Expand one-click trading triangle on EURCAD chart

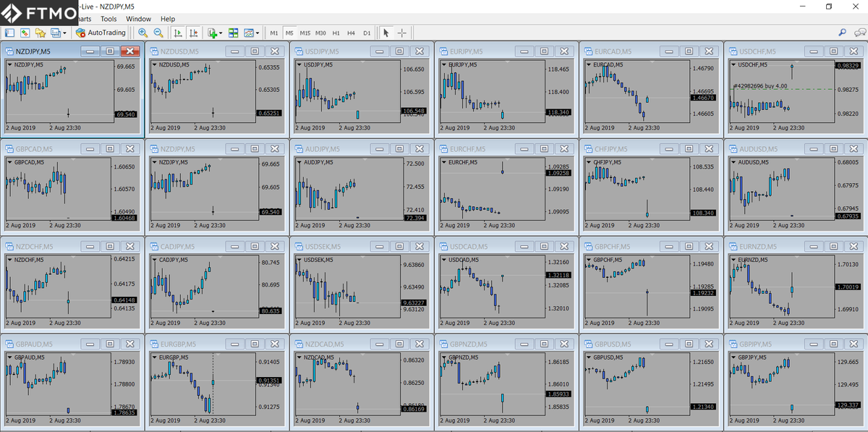588,64
